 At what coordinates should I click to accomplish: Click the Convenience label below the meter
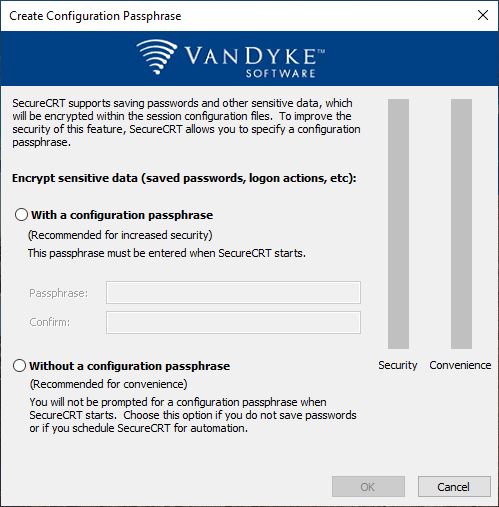[460, 365]
